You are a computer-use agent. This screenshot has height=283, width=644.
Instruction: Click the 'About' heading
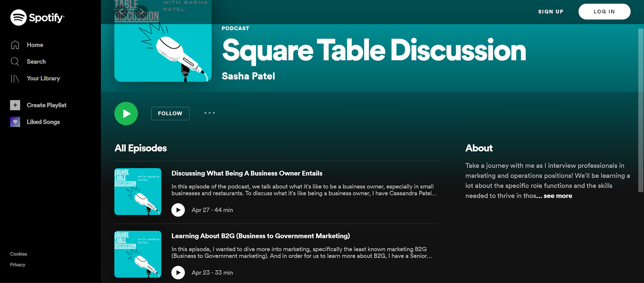click(479, 148)
